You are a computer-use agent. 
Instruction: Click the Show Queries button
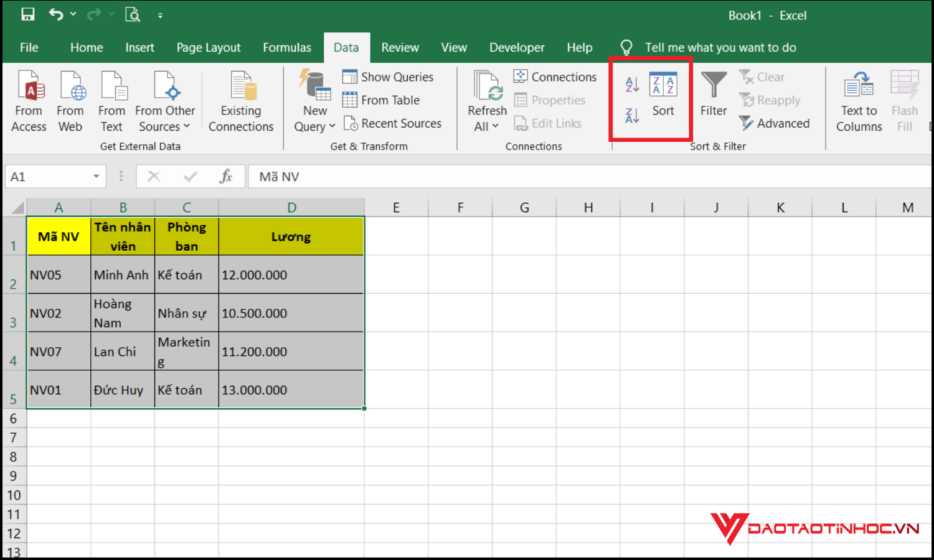tap(389, 76)
